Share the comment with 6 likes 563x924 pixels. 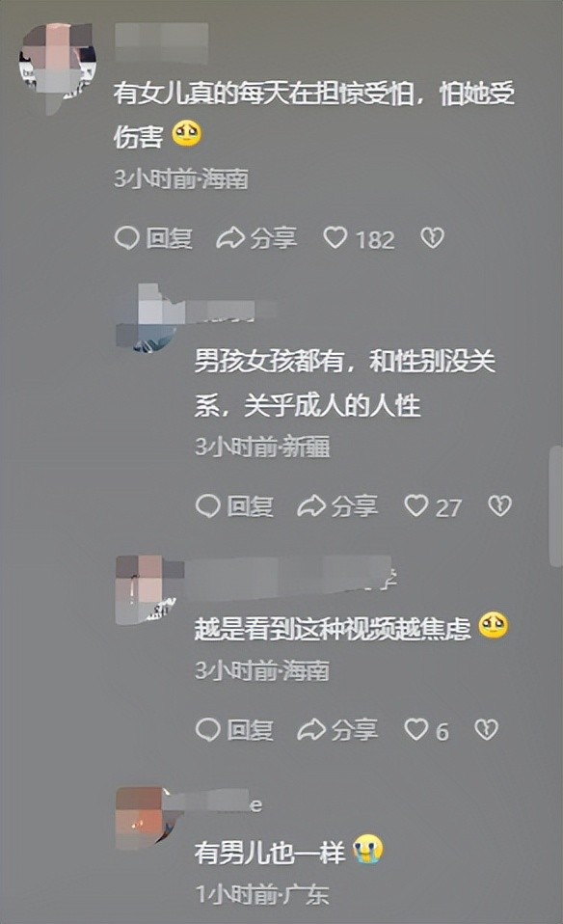tap(336, 730)
